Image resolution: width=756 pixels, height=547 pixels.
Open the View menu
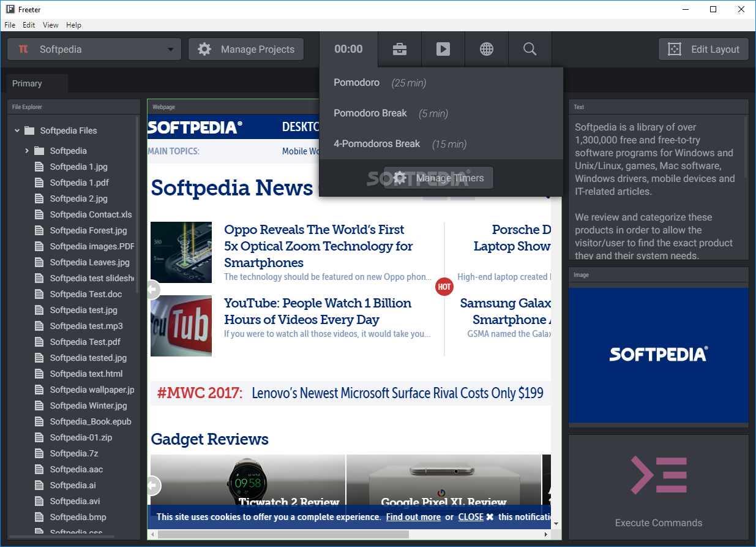click(x=51, y=25)
